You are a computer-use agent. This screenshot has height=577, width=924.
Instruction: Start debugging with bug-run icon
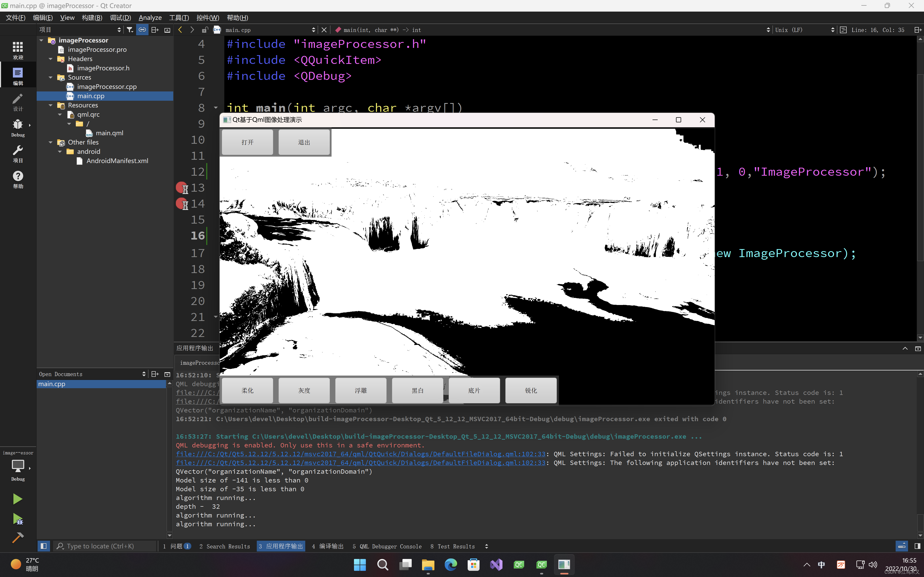click(18, 519)
